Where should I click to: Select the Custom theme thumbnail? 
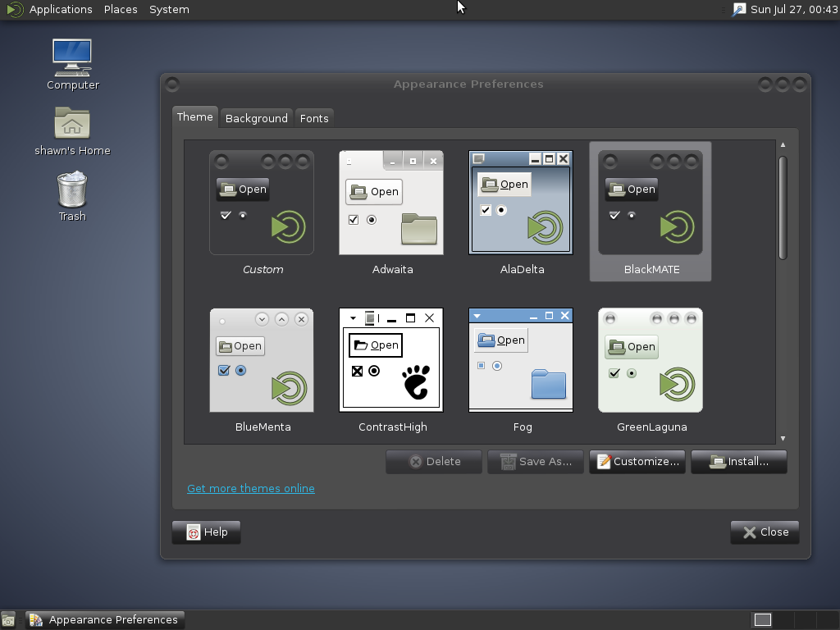click(x=262, y=203)
